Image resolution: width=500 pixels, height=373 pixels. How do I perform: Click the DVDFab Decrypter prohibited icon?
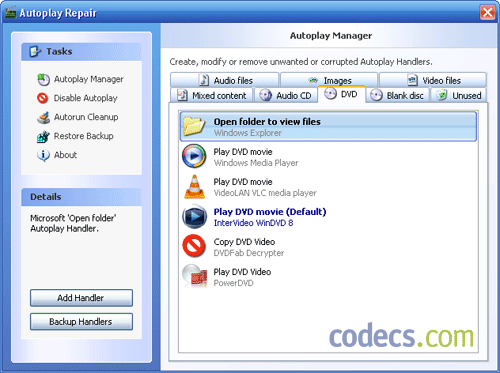click(x=194, y=246)
